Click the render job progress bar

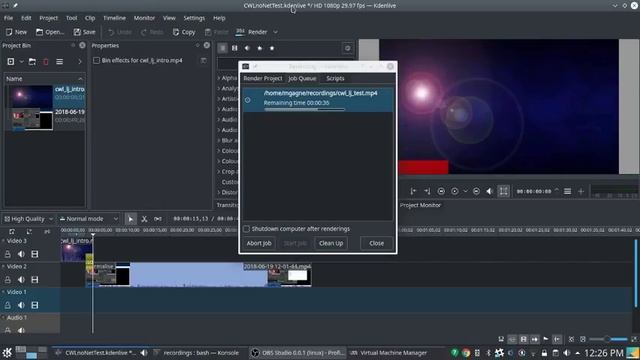(x=304, y=109)
